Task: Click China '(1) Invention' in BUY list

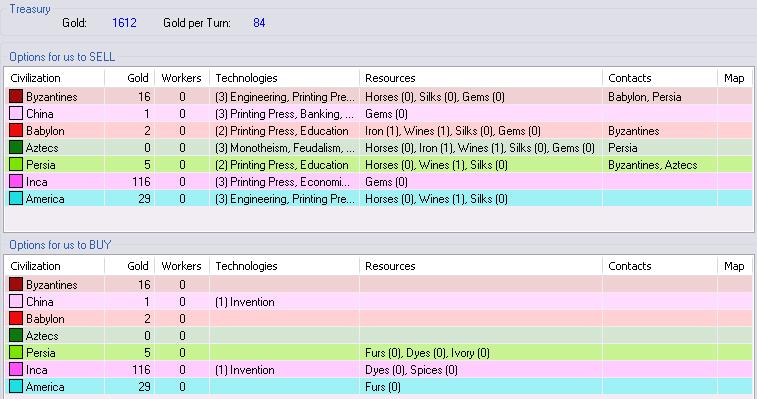Action: 245,302
